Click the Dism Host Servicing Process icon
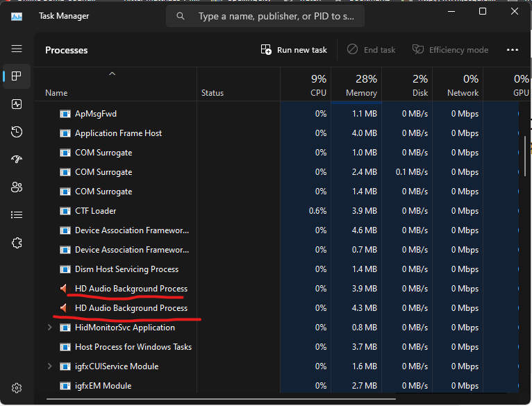The height and width of the screenshot is (406, 532). pyautogui.click(x=65, y=269)
